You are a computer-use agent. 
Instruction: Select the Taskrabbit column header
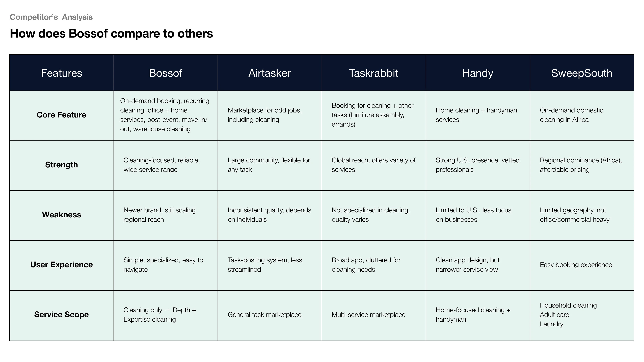[x=373, y=73]
